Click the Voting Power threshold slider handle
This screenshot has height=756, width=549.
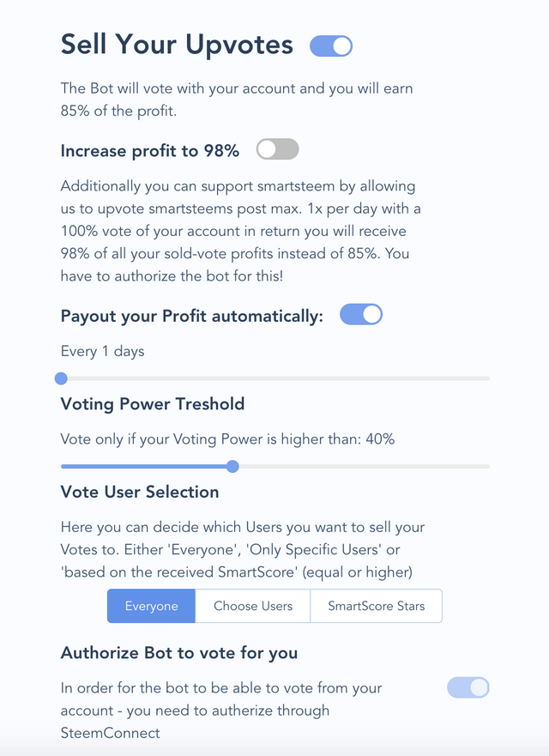tap(232, 466)
